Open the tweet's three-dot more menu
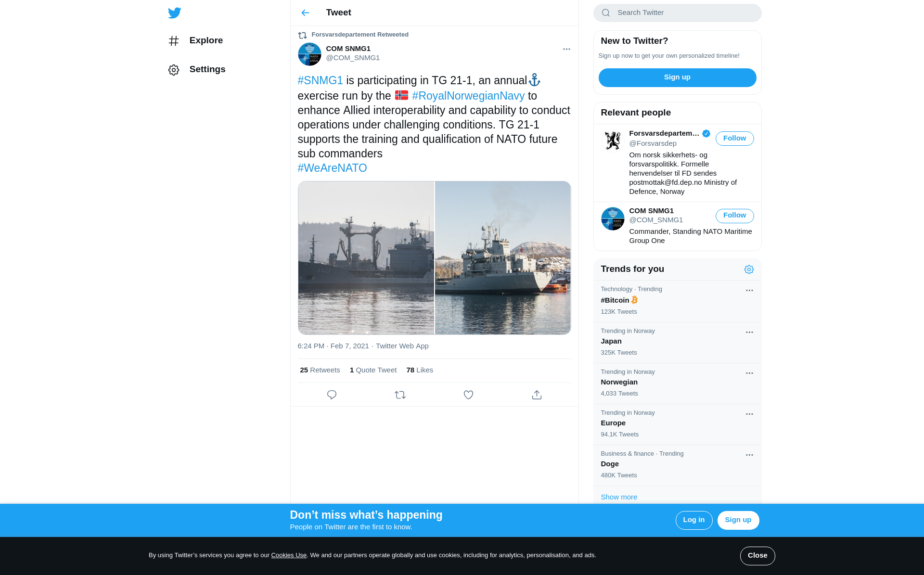 566,49
